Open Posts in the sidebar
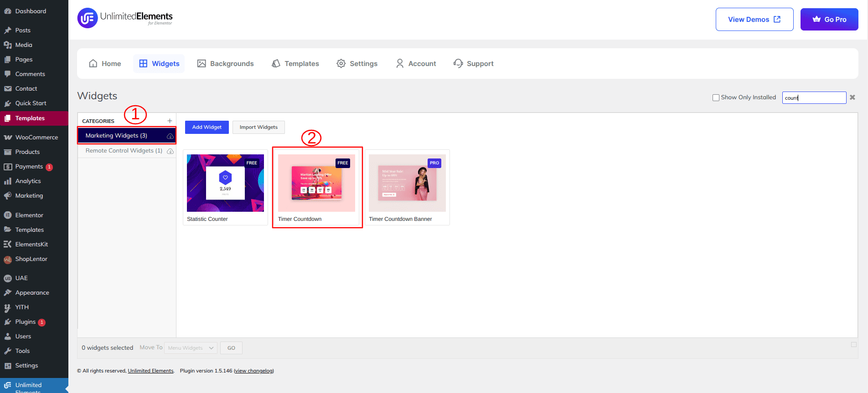This screenshot has height=393, width=868. coord(34,30)
